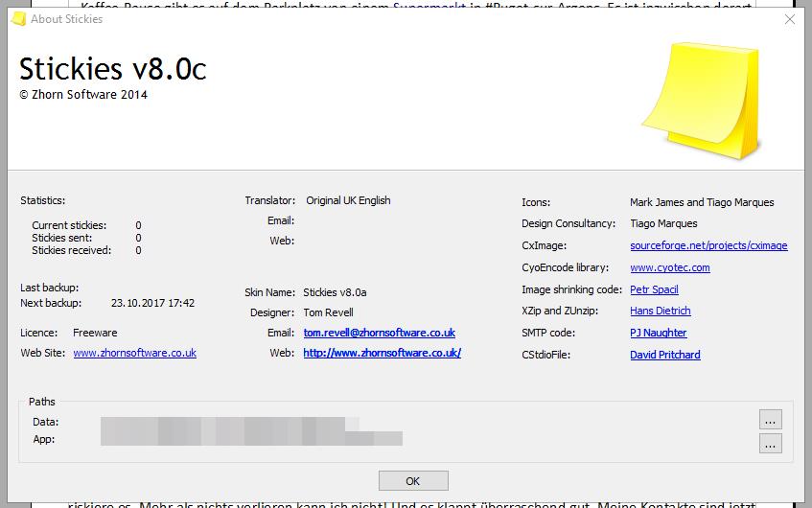This screenshot has height=508, width=812.
Task: Click the Next backup date 23.10.2017 17:42
Action: tap(152, 303)
